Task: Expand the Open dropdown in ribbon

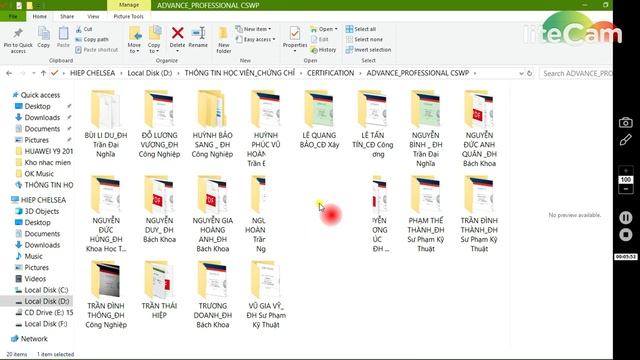Action: (x=324, y=29)
